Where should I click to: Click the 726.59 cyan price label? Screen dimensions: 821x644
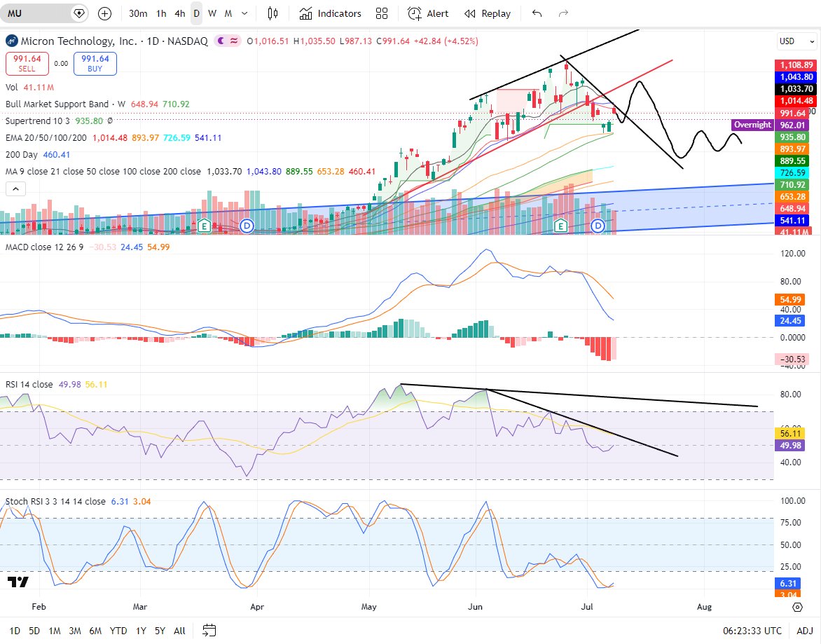(793, 173)
